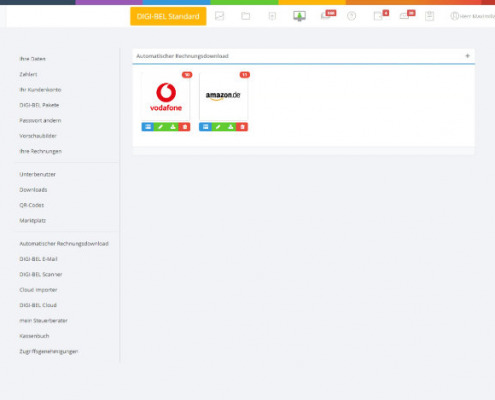Open the inbox icon with large red badge
The height and width of the screenshot is (400, 495).
pyautogui.click(x=328, y=15)
